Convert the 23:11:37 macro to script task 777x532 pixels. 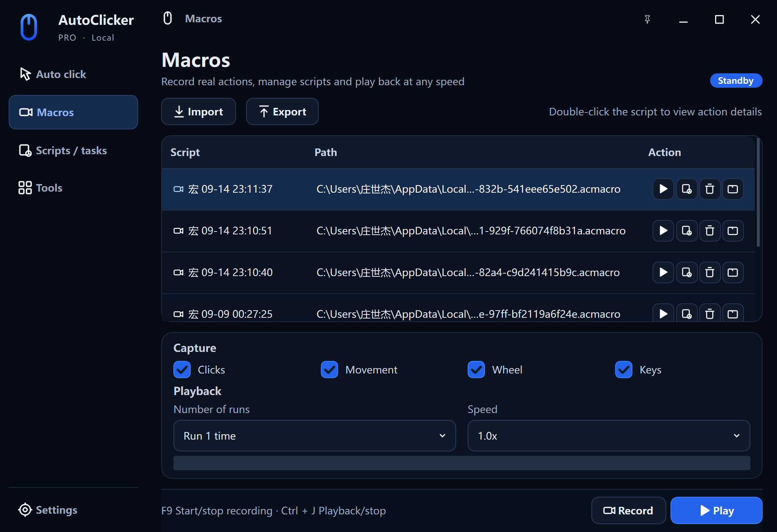pos(687,189)
